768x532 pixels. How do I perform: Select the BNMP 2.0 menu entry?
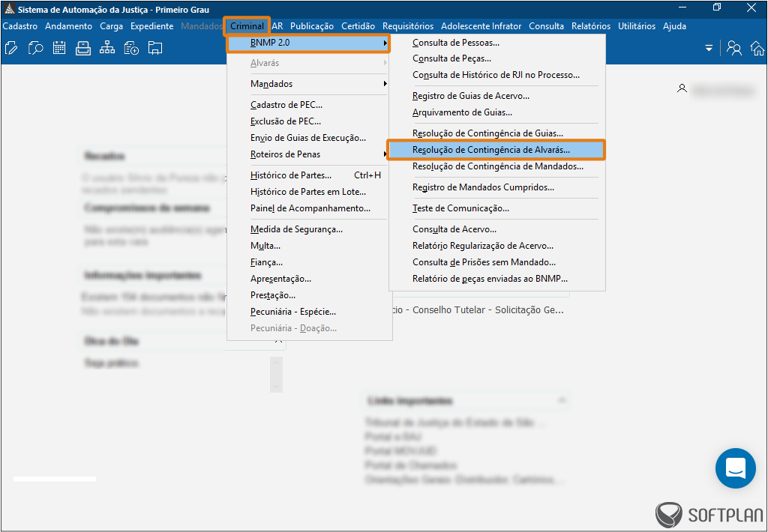click(x=308, y=43)
